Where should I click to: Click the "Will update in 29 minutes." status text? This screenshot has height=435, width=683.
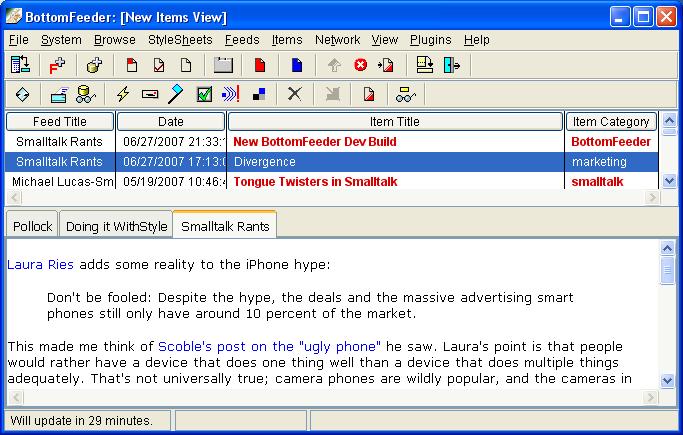81,421
